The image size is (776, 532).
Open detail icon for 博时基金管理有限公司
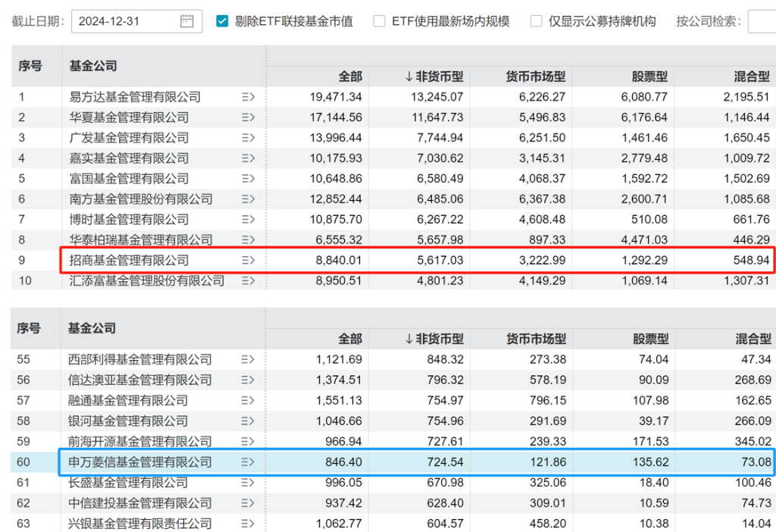point(249,219)
